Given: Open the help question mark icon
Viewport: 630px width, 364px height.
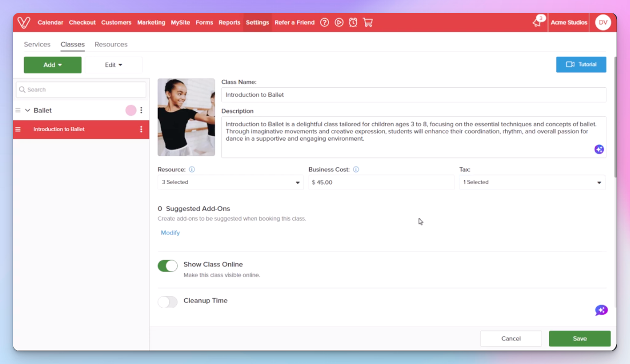Looking at the screenshot, I should (325, 22).
